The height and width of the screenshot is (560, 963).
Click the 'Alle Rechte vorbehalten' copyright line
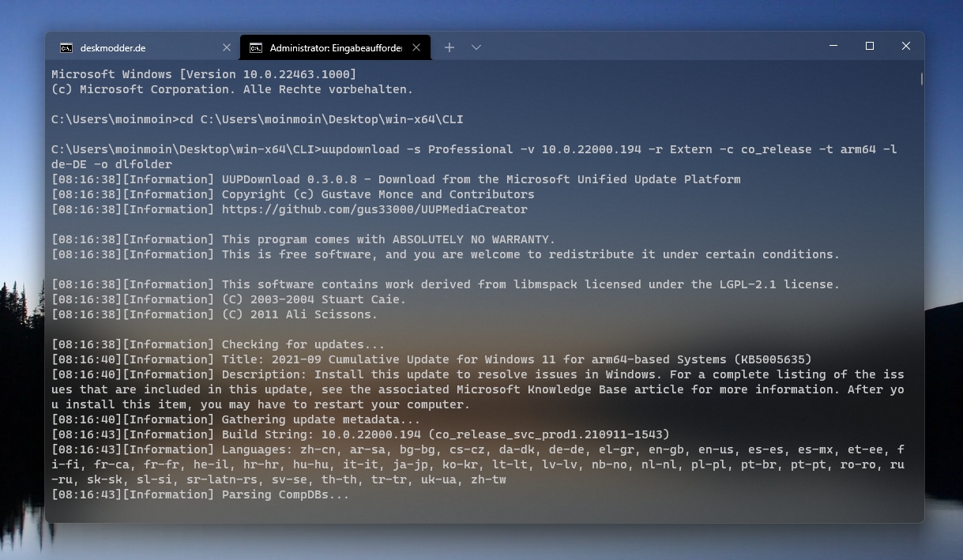coord(232,89)
